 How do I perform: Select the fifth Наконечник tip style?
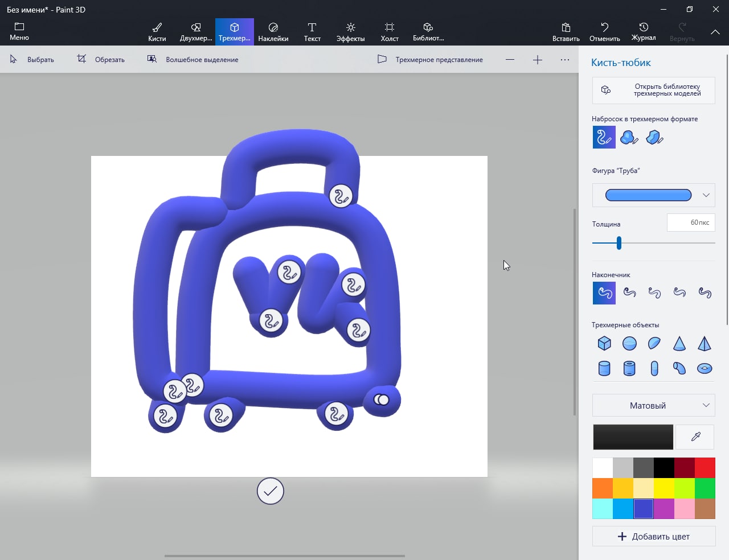705,293
